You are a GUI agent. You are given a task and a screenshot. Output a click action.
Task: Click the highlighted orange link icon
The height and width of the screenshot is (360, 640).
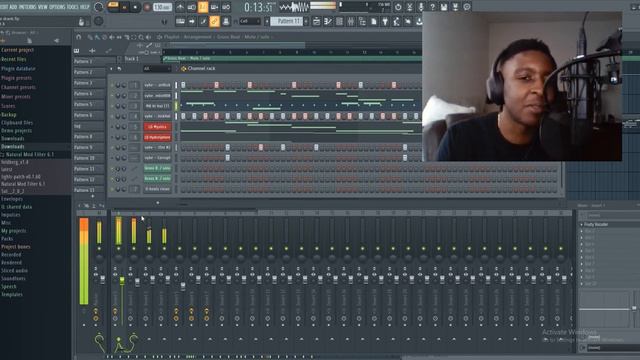[x=214, y=21]
